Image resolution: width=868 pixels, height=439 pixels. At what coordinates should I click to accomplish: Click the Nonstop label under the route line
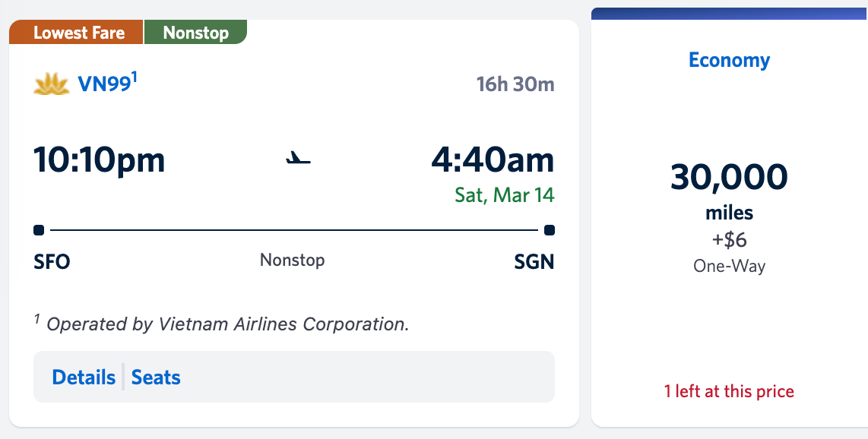tap(292, 260)
